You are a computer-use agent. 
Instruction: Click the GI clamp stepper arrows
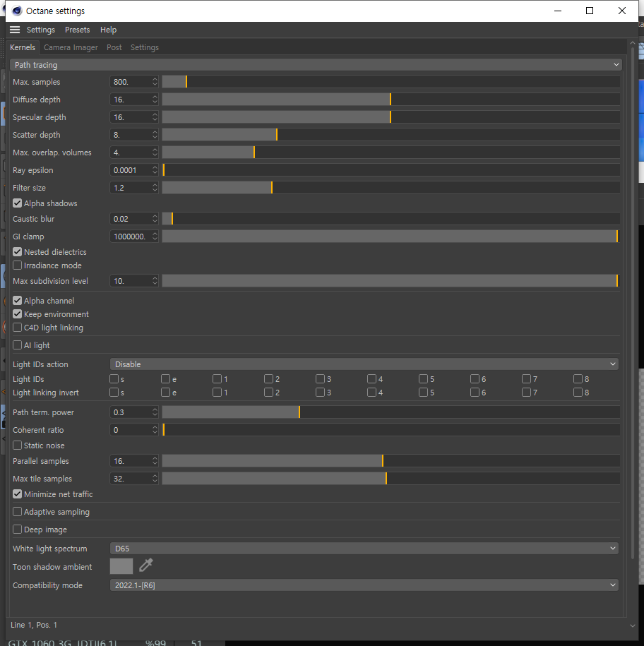tap(155, 236)
